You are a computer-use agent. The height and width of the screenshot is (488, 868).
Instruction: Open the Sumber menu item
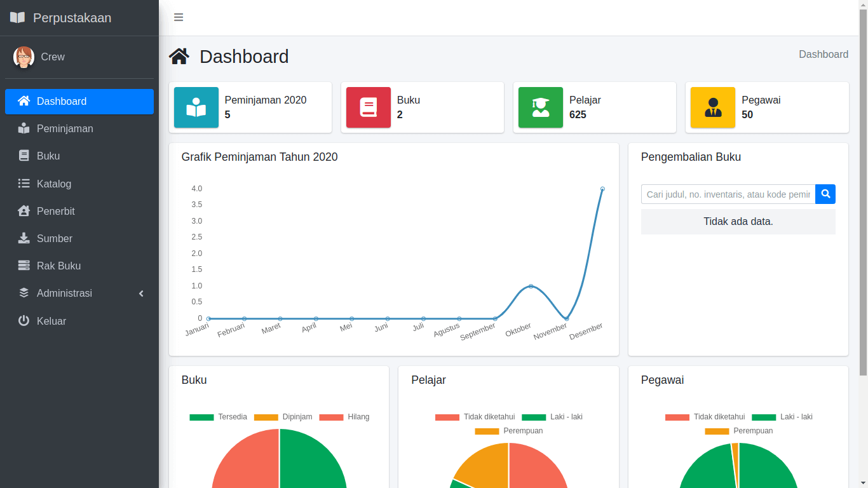(79, 238)
